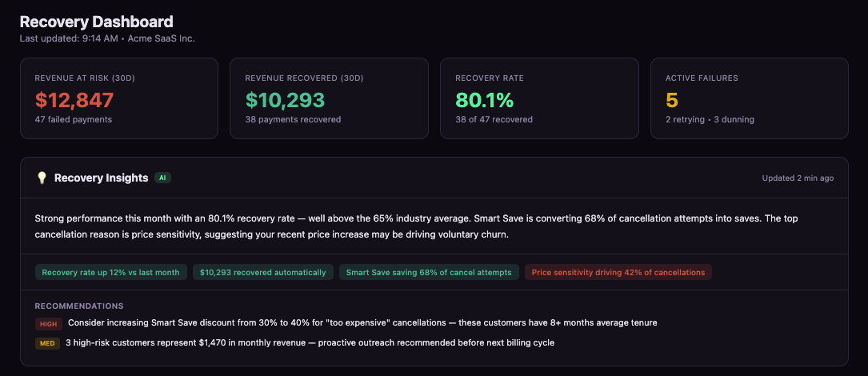The width and height of the screenshot is (868, 376).
Task: Click the $12,847 revenue at risk amount
Action: point(74,100)
